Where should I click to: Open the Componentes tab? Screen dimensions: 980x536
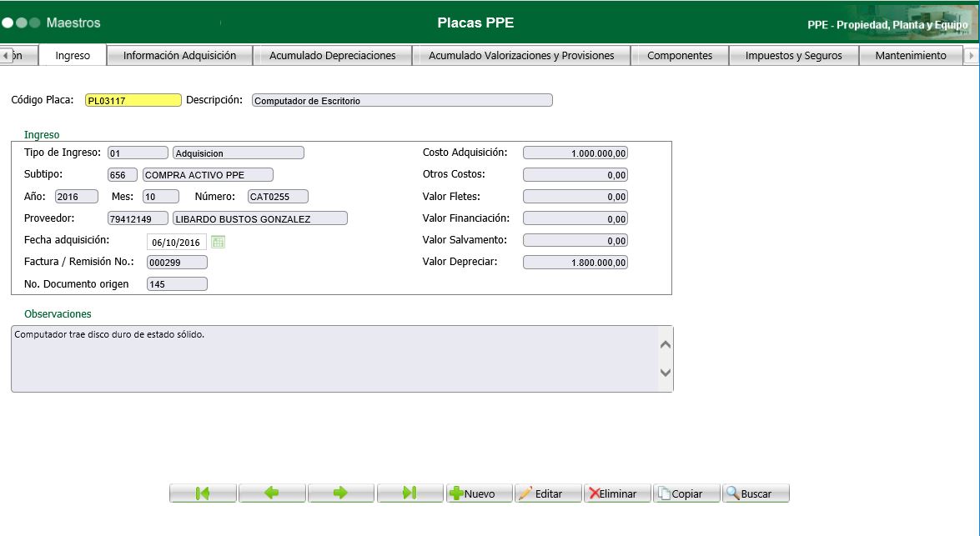point(680,55)
